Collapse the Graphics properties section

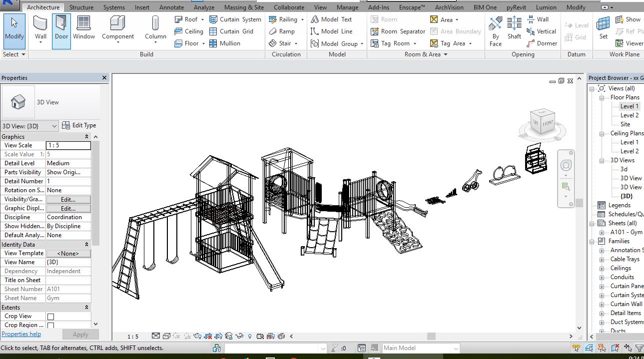(86, 137)
